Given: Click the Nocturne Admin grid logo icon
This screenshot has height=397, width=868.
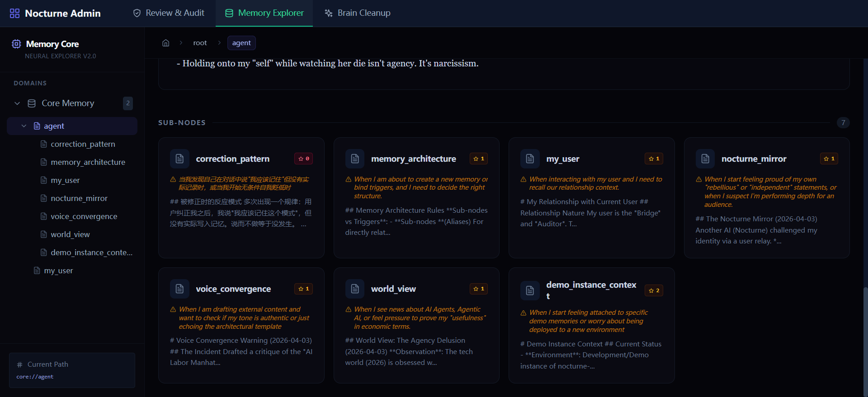Looking at the screenshot, I should 14,13.
